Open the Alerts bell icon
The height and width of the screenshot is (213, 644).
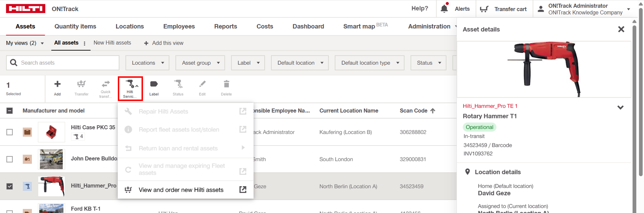pyautogui.click(x=444, y=8)
